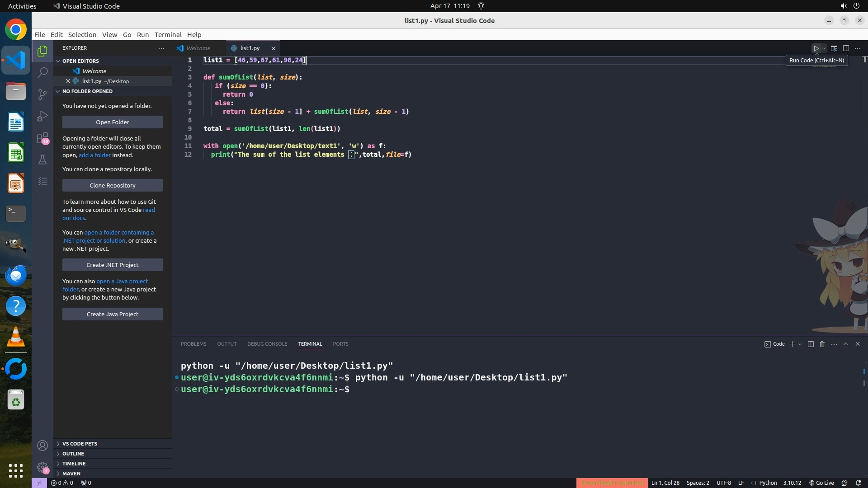Screen dimensions: 868x488
Task: Open the Terminal menu
Action: [x=168, y=35]
